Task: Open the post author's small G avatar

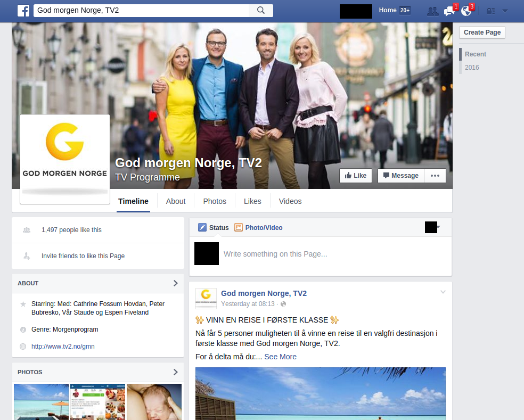Action: pos(206,299)
